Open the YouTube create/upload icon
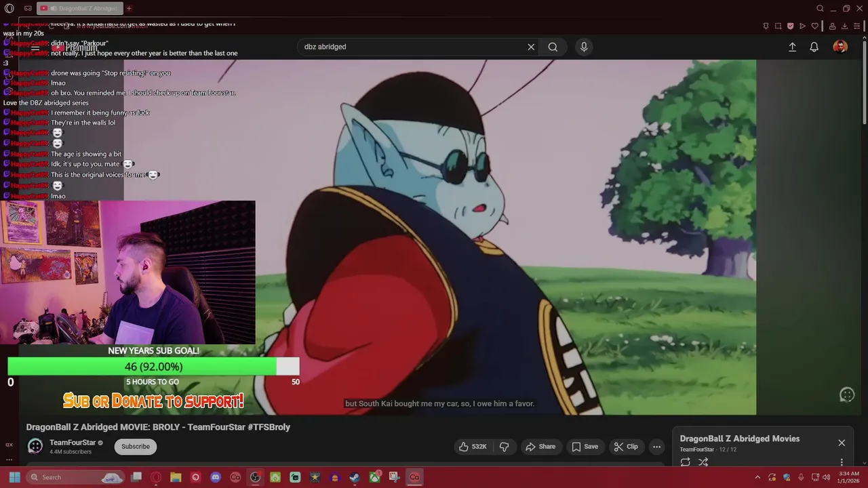The image size is (868, 488). tap(792, 47)
